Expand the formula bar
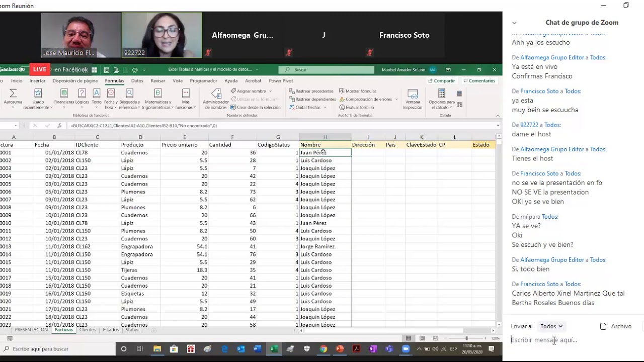The height and width of the screenshot is (362, 644). click(498, 126)
